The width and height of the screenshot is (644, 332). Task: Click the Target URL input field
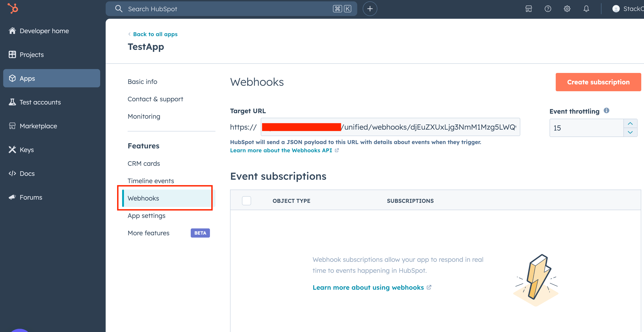tap(390, 127)
